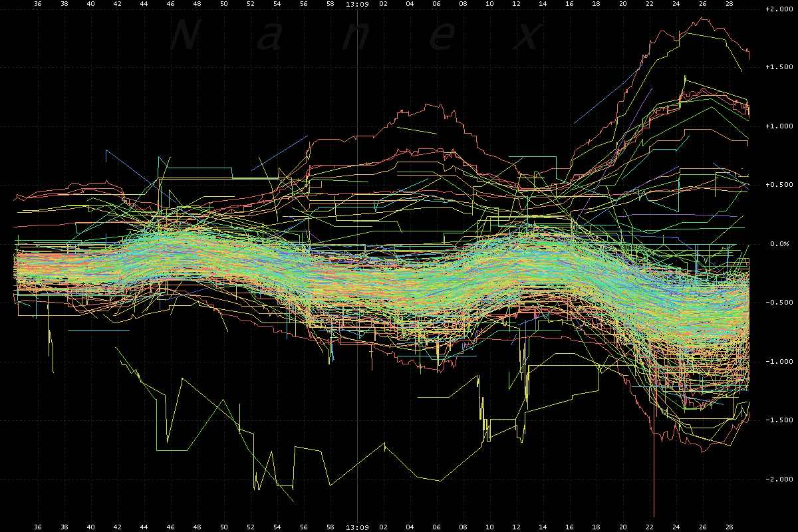
Task: Click the 28 seconds tick on bottom axis
Action: pyautogui.click(x=730, y=527)
